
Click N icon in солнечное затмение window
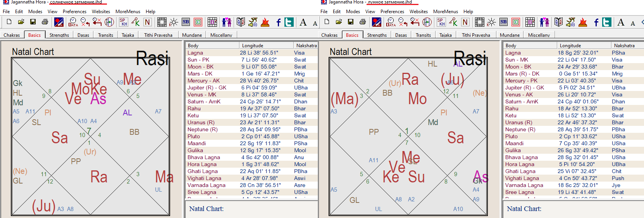point(148,22)
